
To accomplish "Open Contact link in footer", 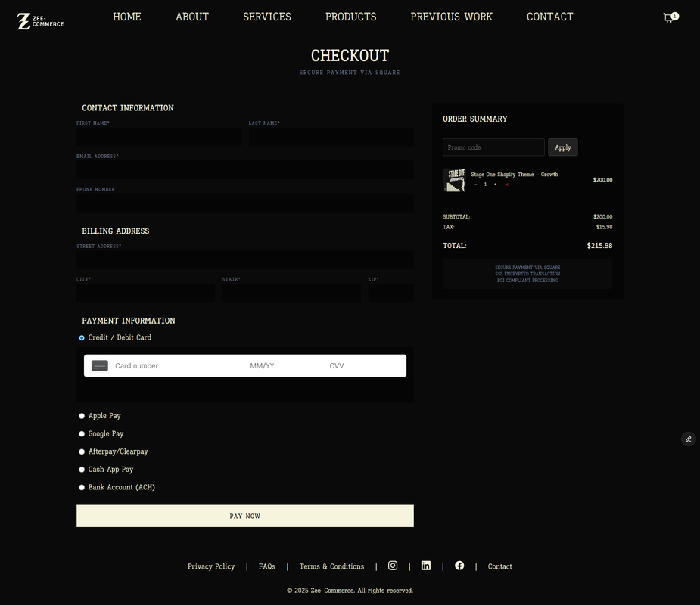I will (x=500, y=566).
